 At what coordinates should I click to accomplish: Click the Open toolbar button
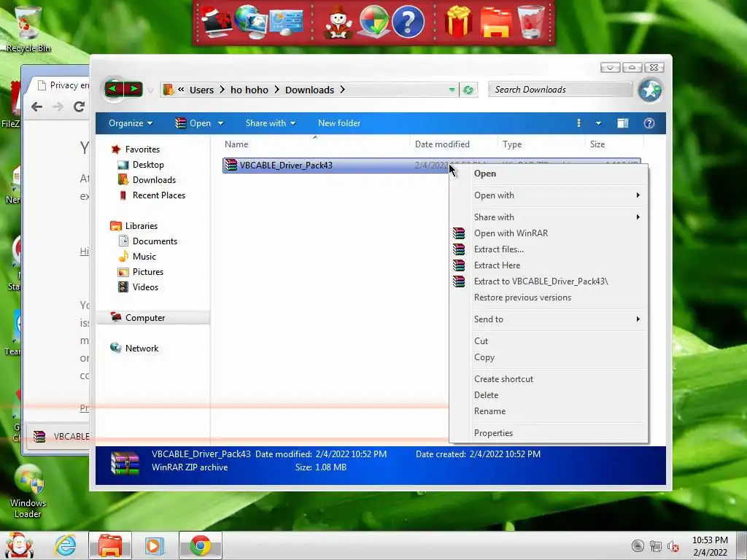(x=193, y=123)
